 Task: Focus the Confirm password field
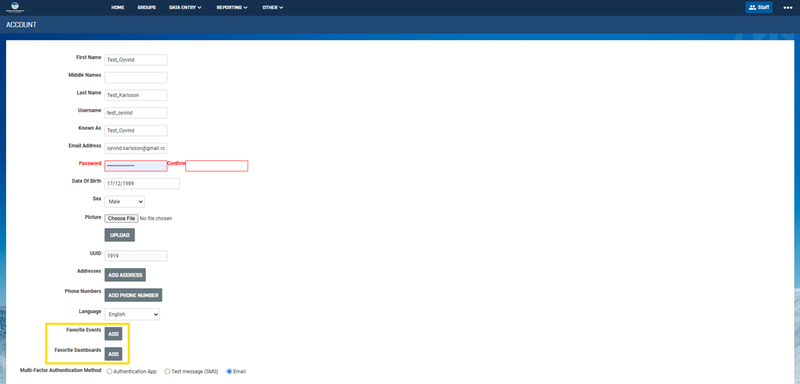point(217,166)
